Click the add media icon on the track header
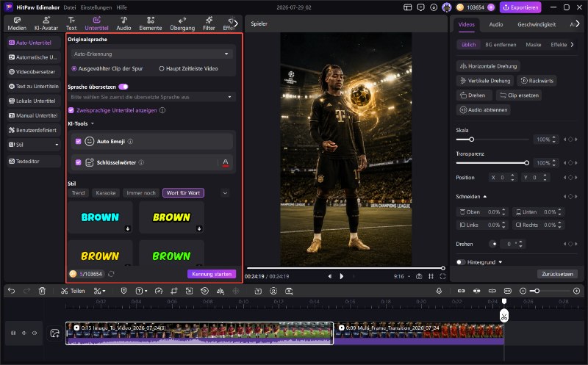This screenshot has height=365, width=588. click(54, 333)
